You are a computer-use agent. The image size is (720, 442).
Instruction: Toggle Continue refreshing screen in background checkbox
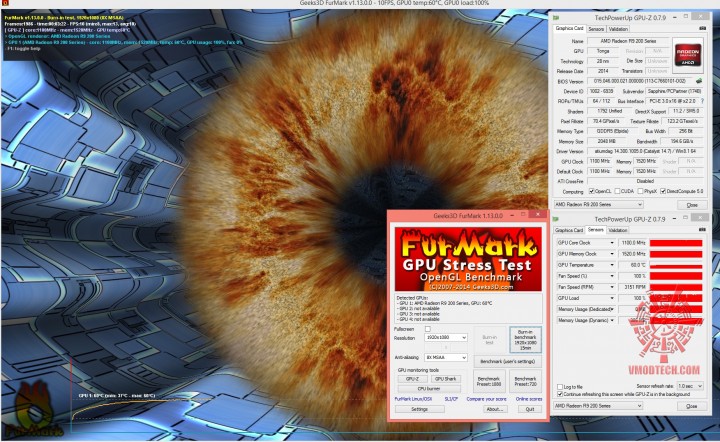[x=560, y=394]
